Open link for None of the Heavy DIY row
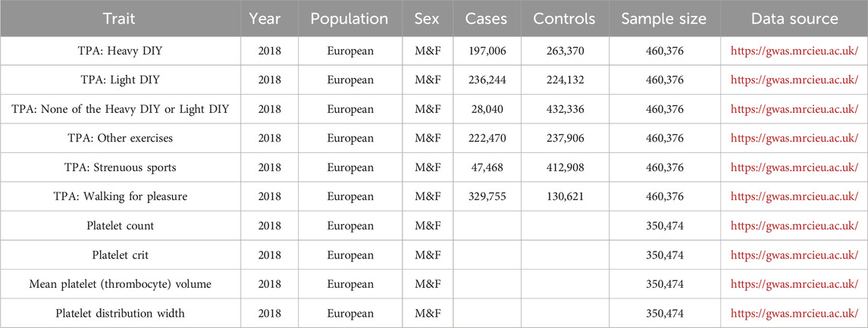Screen dimensions: 868x328 click(794, 109)
